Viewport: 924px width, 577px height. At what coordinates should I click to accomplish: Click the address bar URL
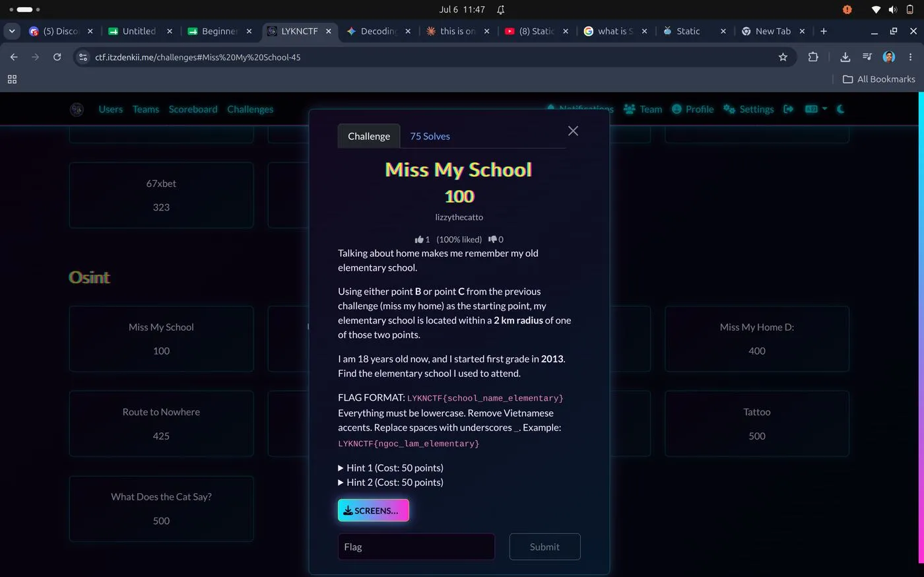198,57
